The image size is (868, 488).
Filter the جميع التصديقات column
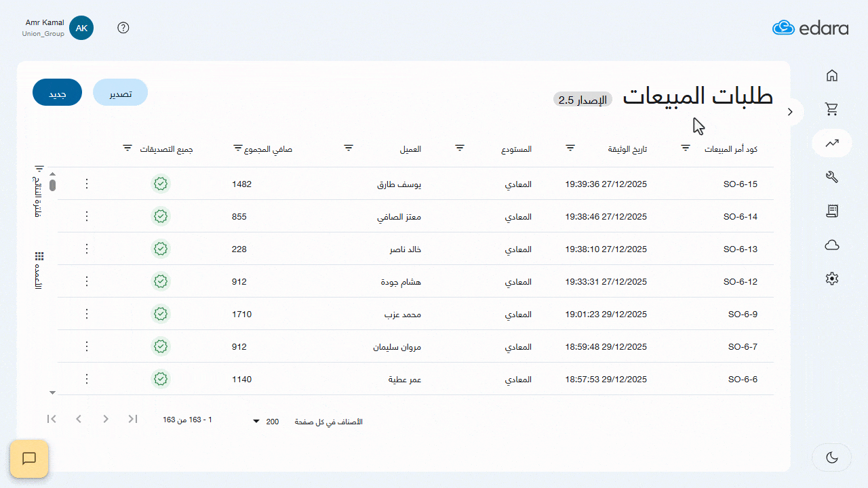(127, 148)
